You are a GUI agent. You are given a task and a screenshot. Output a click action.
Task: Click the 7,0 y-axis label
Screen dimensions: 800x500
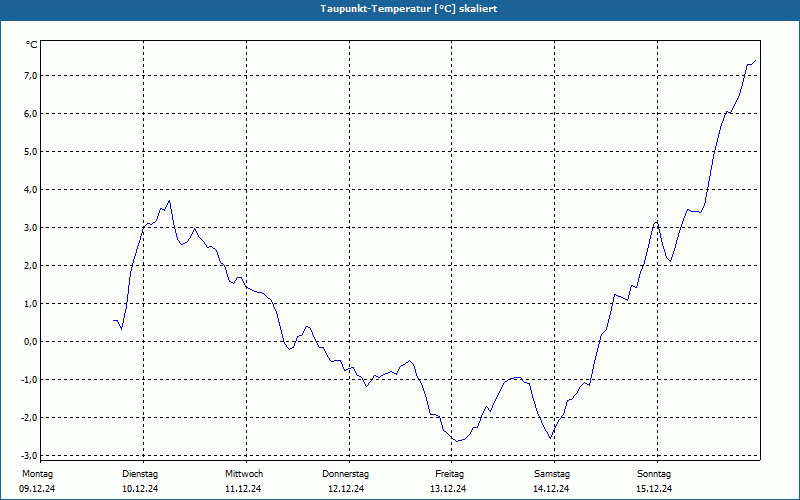[31, 76]
